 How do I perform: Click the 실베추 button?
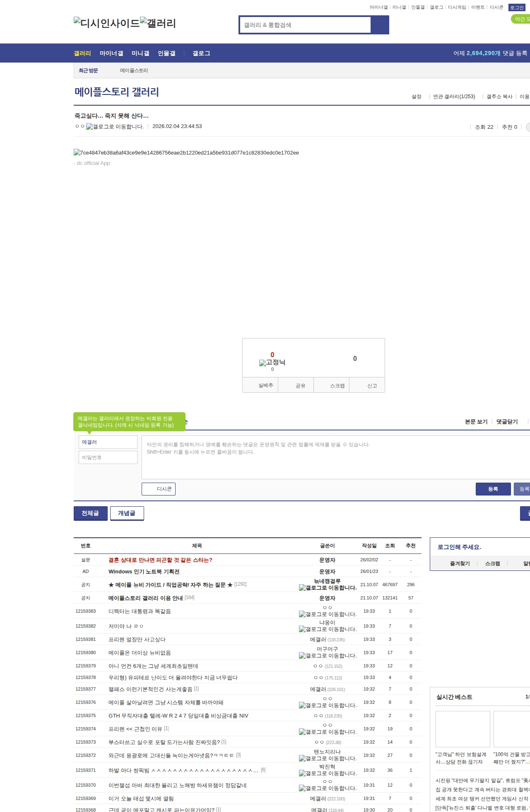pyautogui.click(x=260, y=385)
